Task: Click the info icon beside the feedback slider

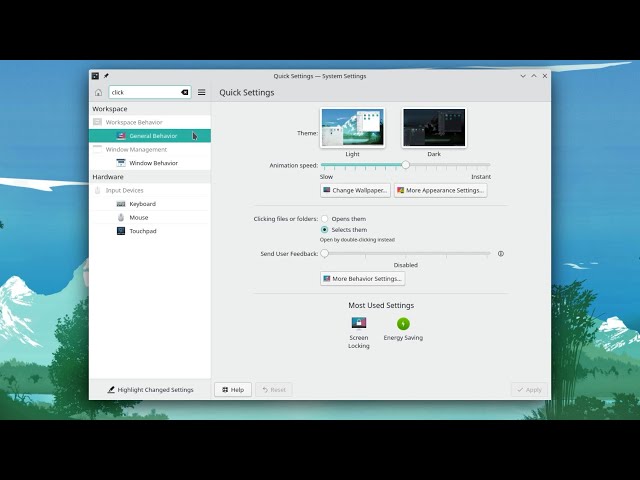Action: click(x=501, y=254)
